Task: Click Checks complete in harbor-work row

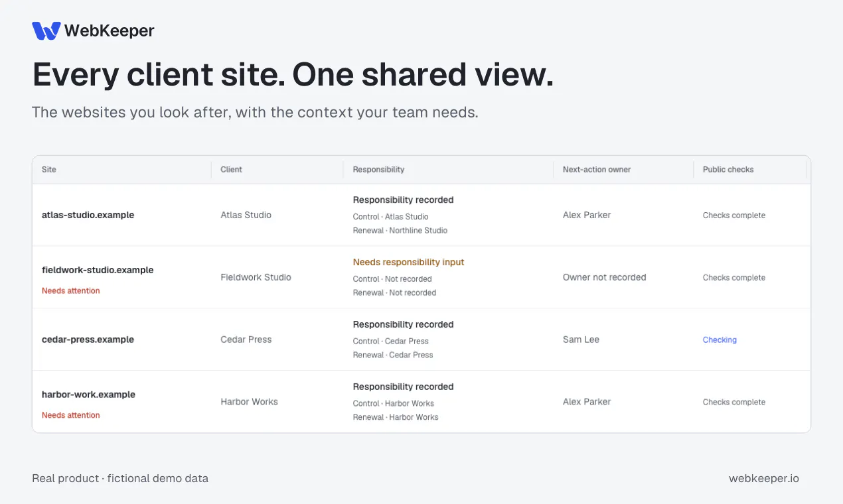Action: click(x=734, y=403)
